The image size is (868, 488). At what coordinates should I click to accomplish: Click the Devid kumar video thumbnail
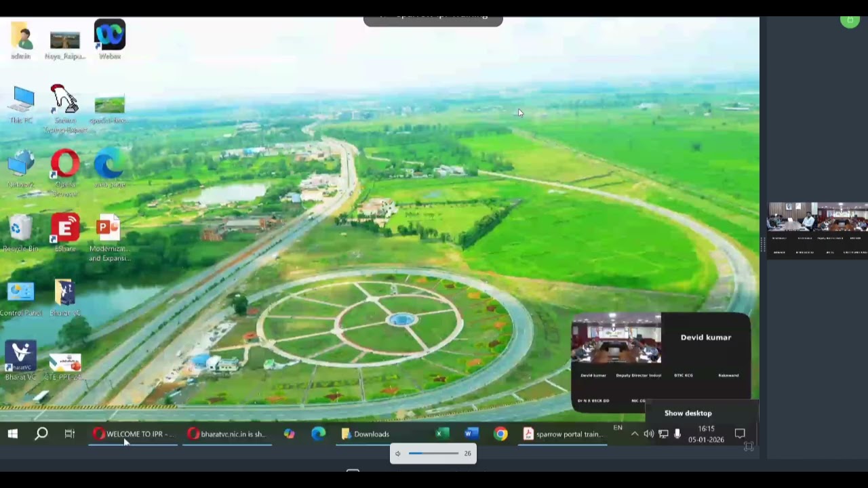(x=616, y=338)
